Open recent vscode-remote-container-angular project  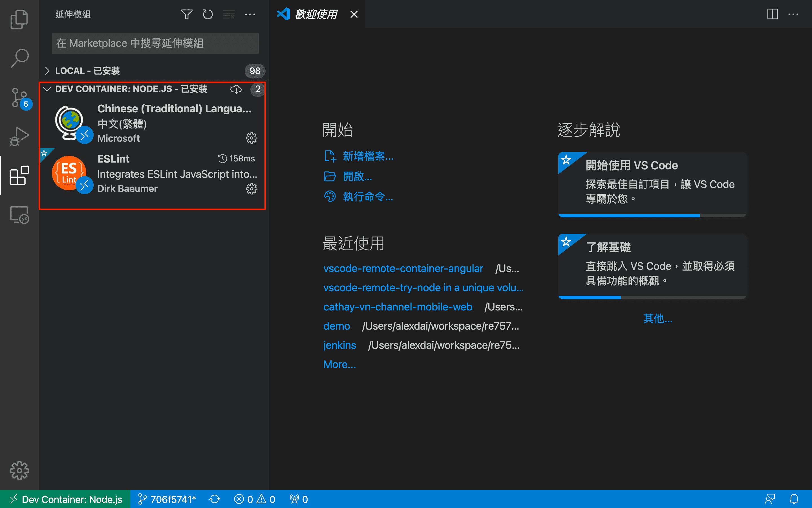pos(403,268)
